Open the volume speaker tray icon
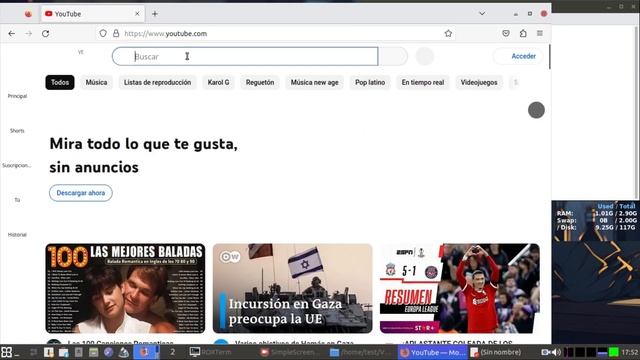This screenshot has width=640, height=360. tap(556, 352)
